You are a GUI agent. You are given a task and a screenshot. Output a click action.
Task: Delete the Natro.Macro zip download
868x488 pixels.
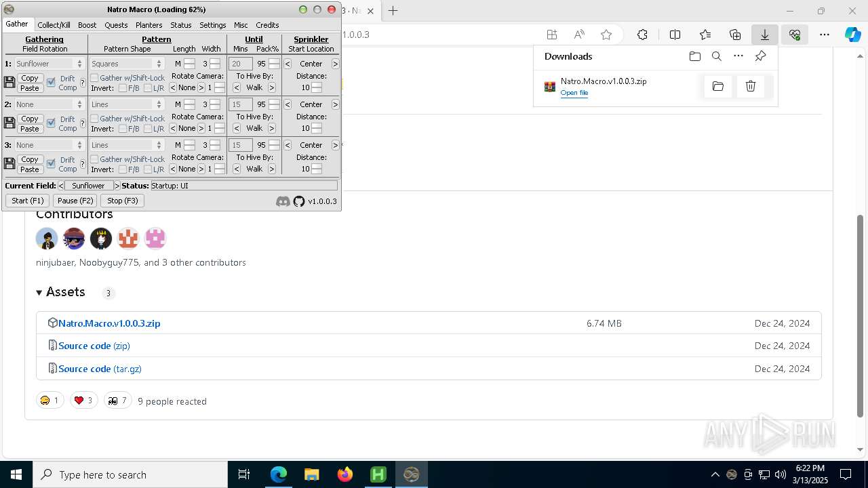pos(751,86)
